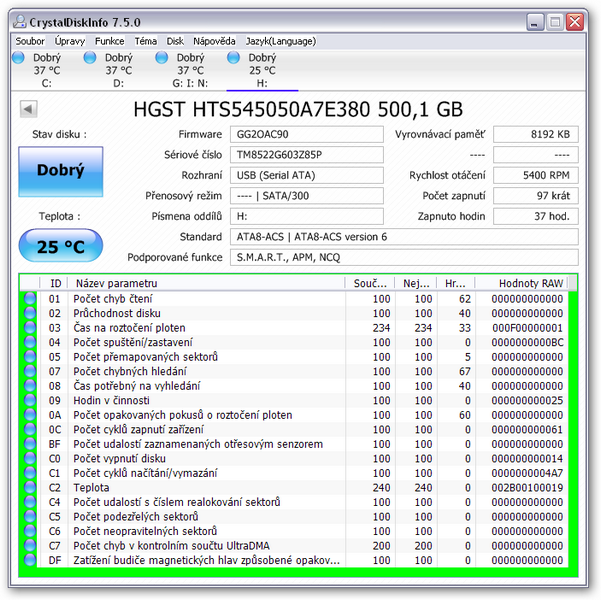This screenshot has height=600, width=601.
Task: Open the Jazyk(Language) menu
Action: (281, 41)
